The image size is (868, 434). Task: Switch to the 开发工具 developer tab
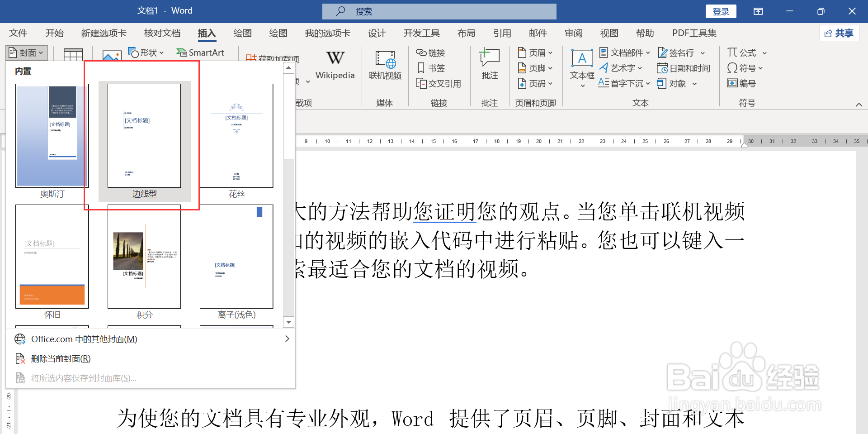tap(421, 33)
